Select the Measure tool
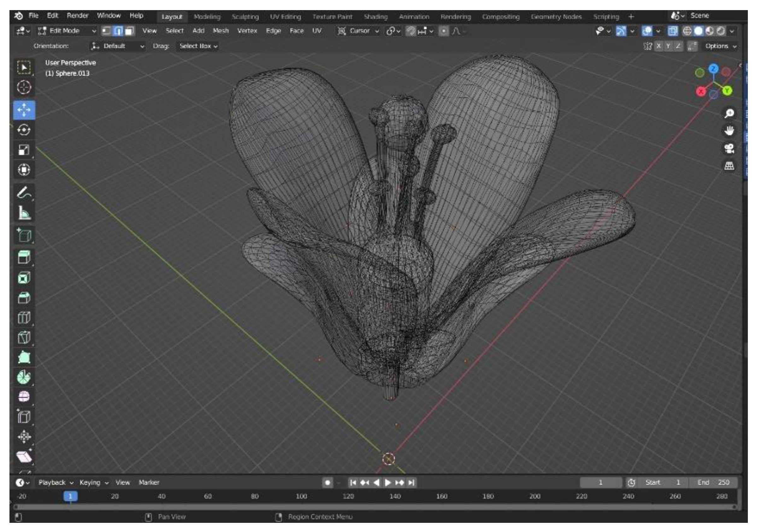 click(24, 213)
